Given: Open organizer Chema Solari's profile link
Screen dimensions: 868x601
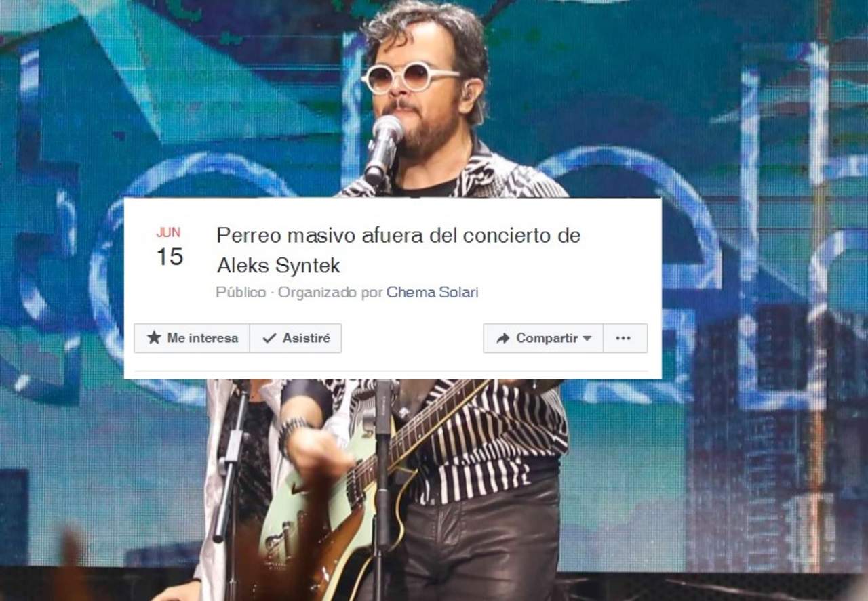Looking at the screenshot, I should tap(432, 293).
